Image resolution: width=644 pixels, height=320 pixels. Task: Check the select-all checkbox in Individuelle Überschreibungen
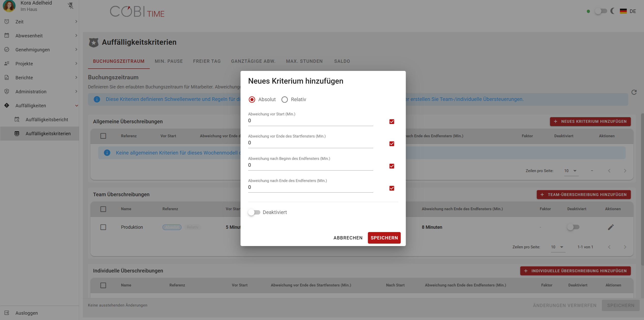103,285
